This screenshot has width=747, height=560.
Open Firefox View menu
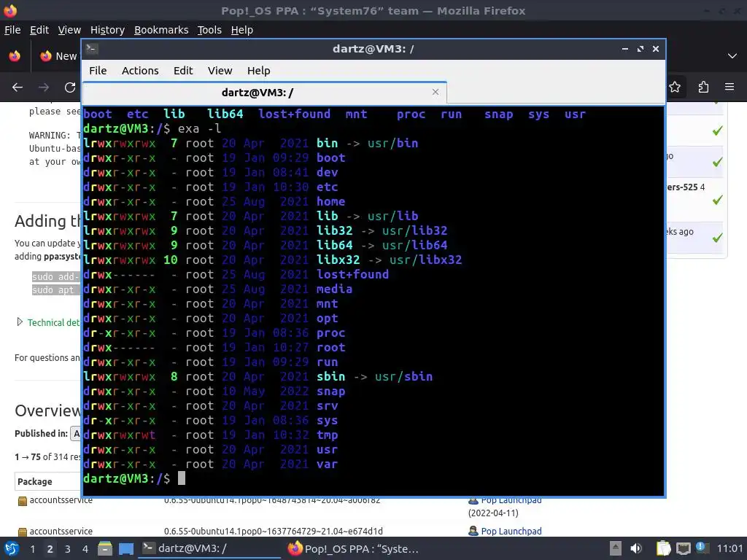tap(69, 30)
